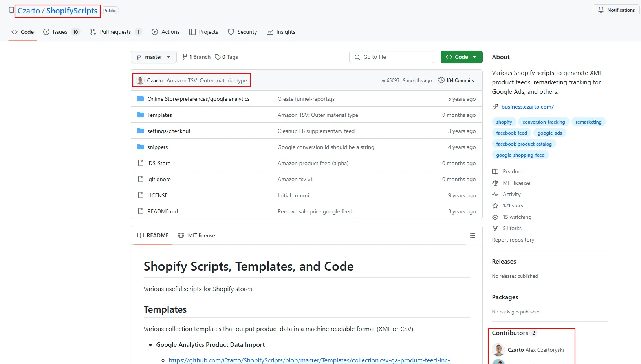Click the facebook-product-catalog topic tag
The width and height of the screenshot is (641, 364).
tap(524, 144)
